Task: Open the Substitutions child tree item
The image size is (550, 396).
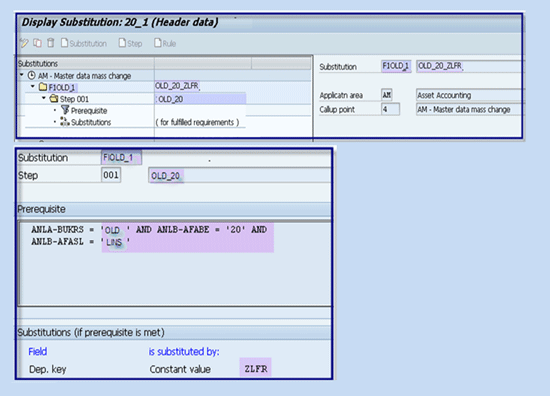Action: 91,122
